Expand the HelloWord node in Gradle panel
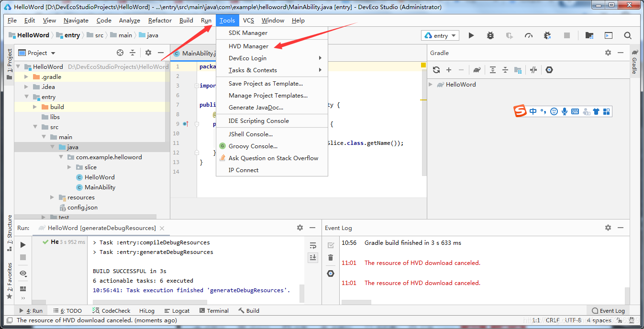The image size is (644, 329). (431, 84)
